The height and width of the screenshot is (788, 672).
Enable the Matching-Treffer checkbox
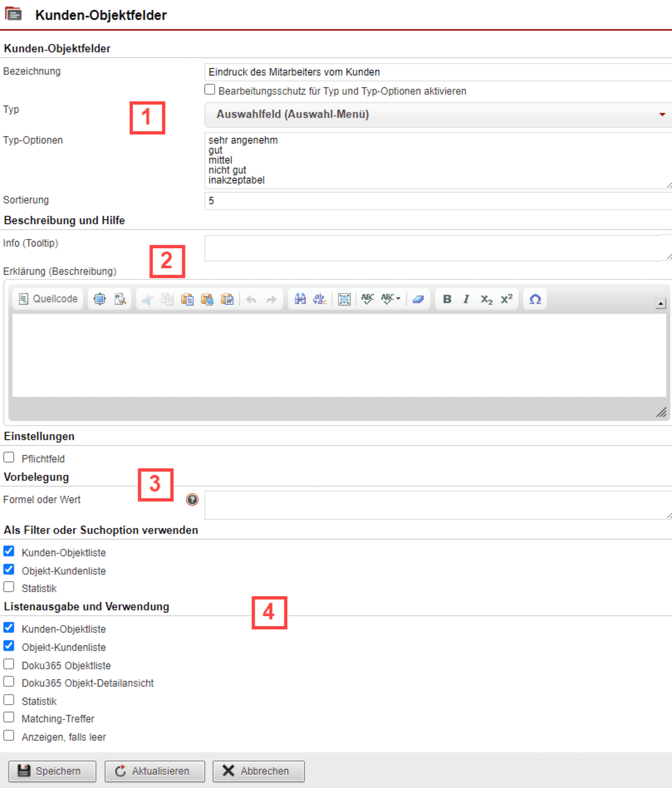coord(9,717)
